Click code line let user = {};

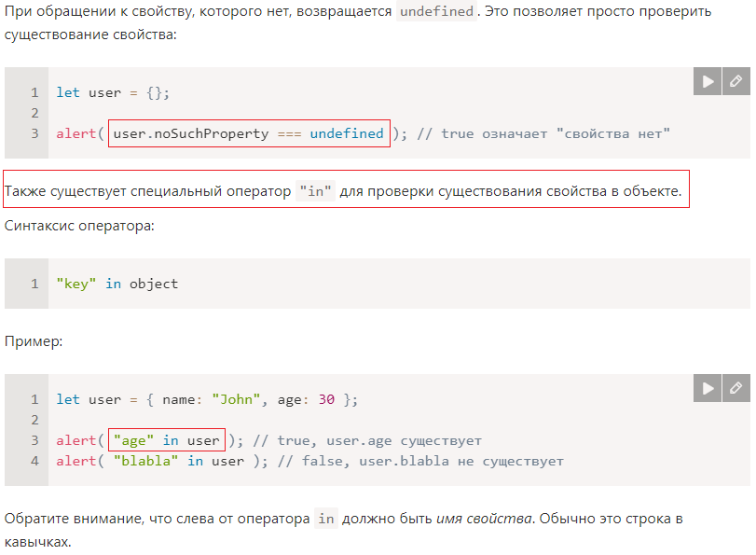[x=113, y=92]
